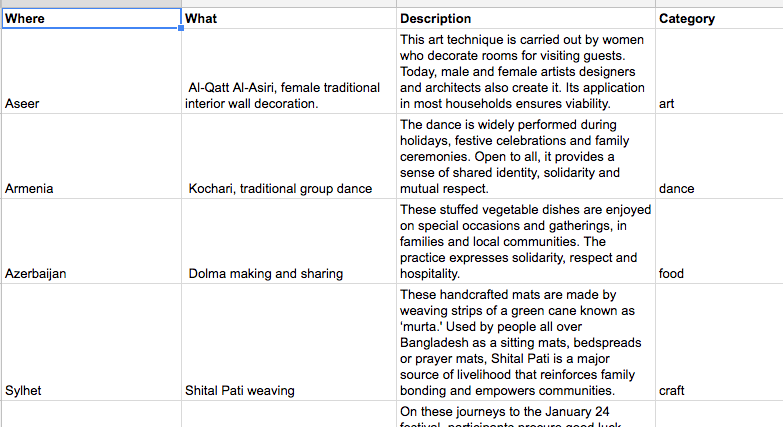Click the 'Armenia' cell
This screenshot has width=783, height=427.
pos(91,157)
